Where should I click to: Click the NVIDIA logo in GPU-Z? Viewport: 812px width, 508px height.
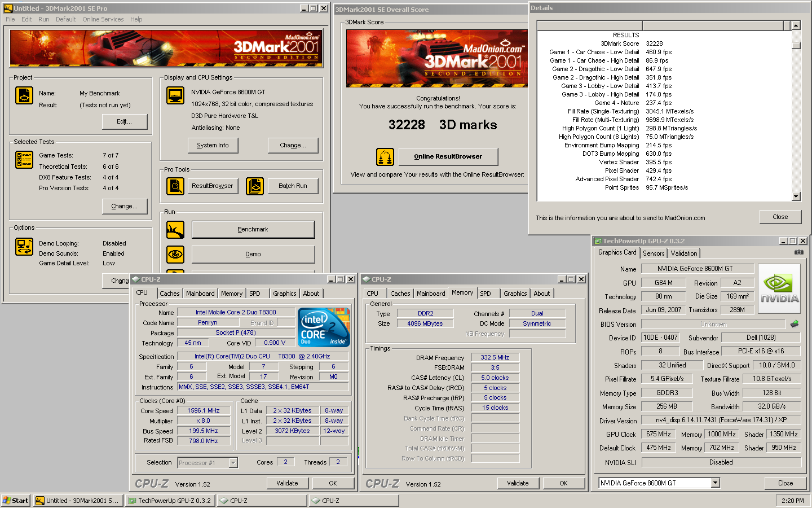tap(779, 290)
